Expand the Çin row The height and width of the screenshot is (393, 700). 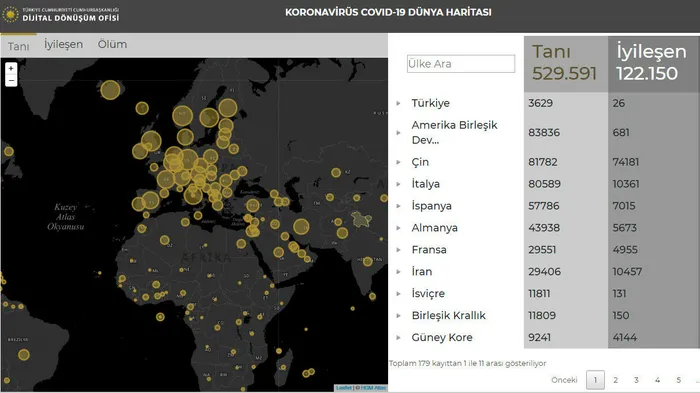click(398, 162)
